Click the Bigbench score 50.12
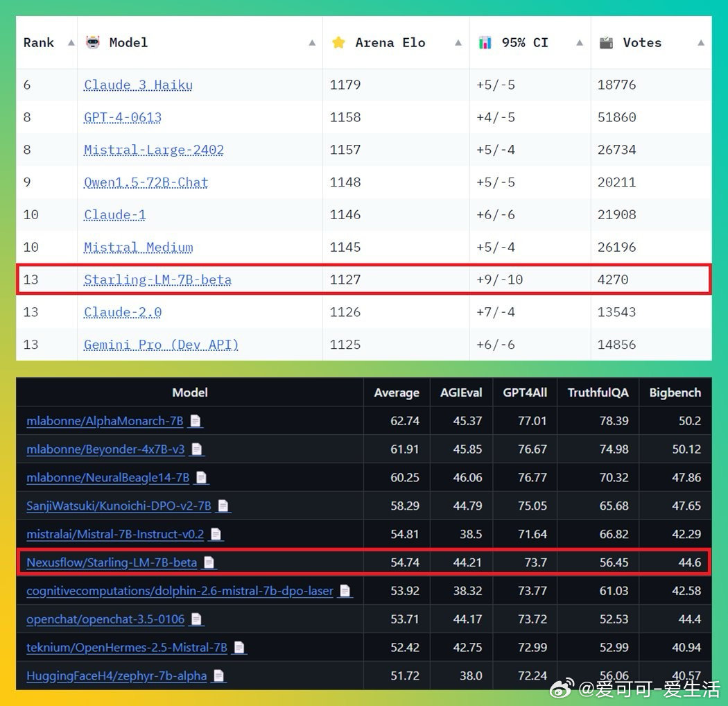728x706 pixels. pos(686,449)
